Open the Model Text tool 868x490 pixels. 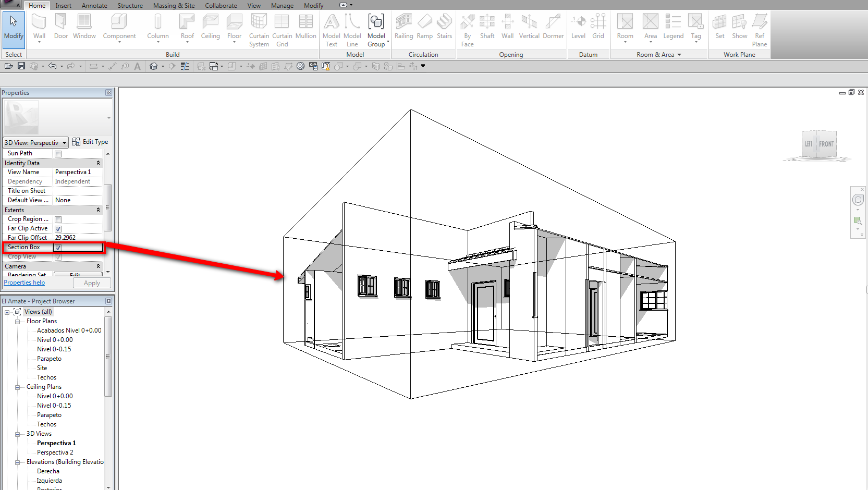tap(332, 30)
